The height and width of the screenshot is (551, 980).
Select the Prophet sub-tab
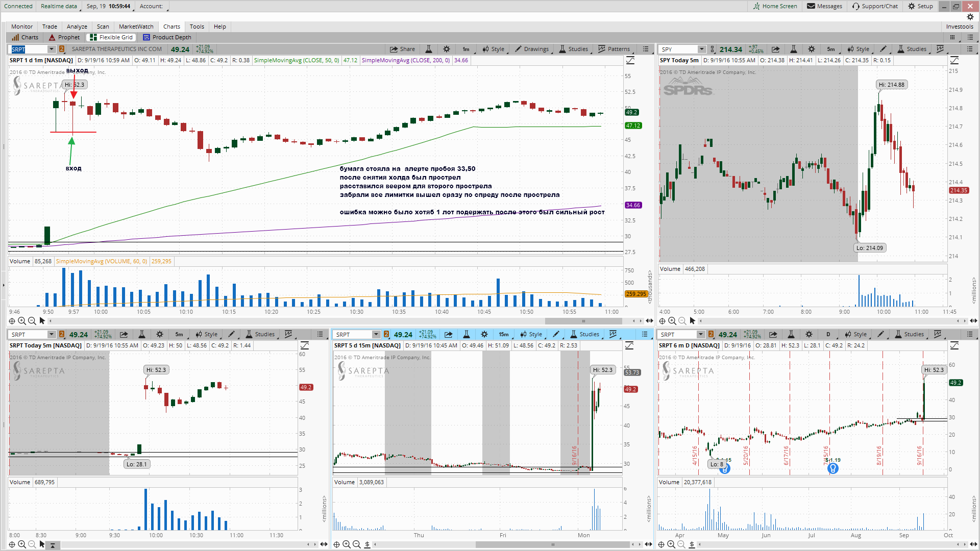(64, 37)
